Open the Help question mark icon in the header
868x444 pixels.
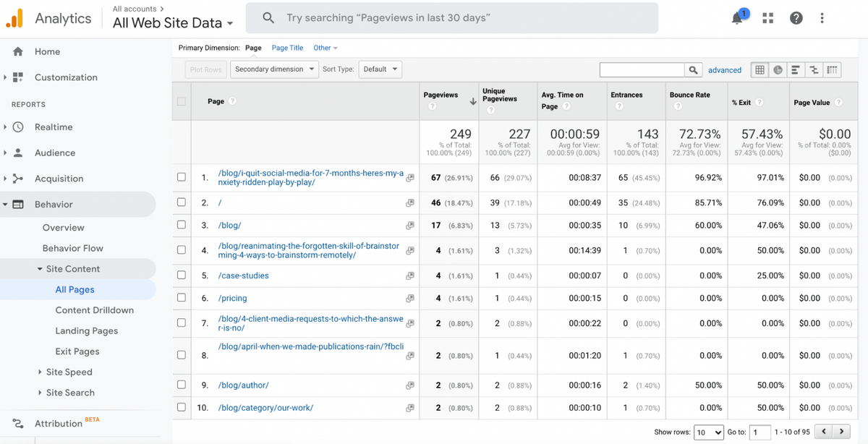(x=796, y=18)
